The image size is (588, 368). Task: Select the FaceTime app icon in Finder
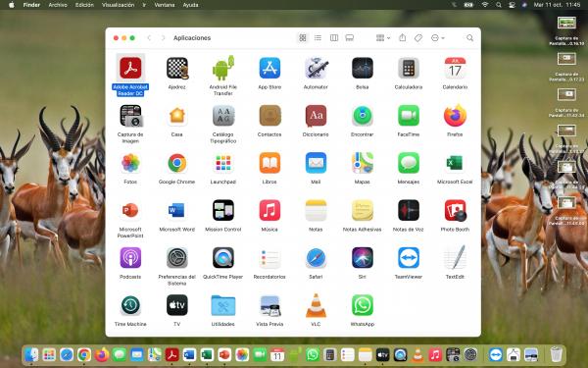point(409,116)
